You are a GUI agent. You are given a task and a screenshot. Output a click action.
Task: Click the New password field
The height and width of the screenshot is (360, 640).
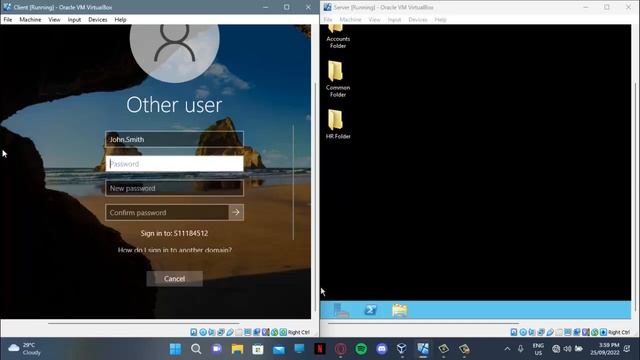click(174, 188)
